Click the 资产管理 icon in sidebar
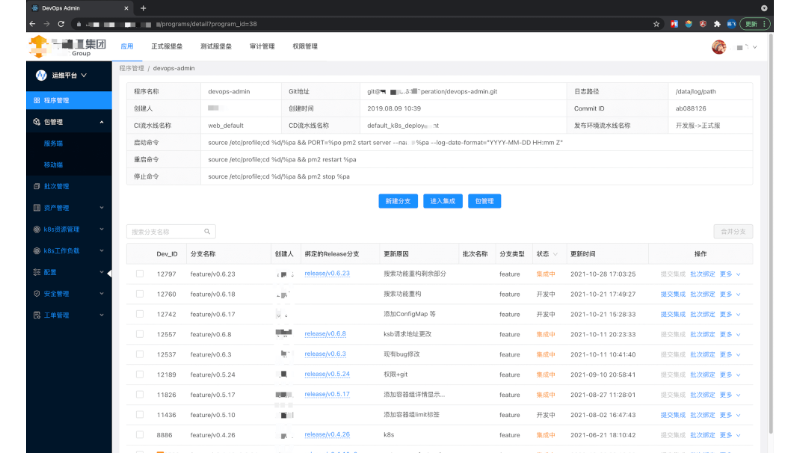 (37, 208)
